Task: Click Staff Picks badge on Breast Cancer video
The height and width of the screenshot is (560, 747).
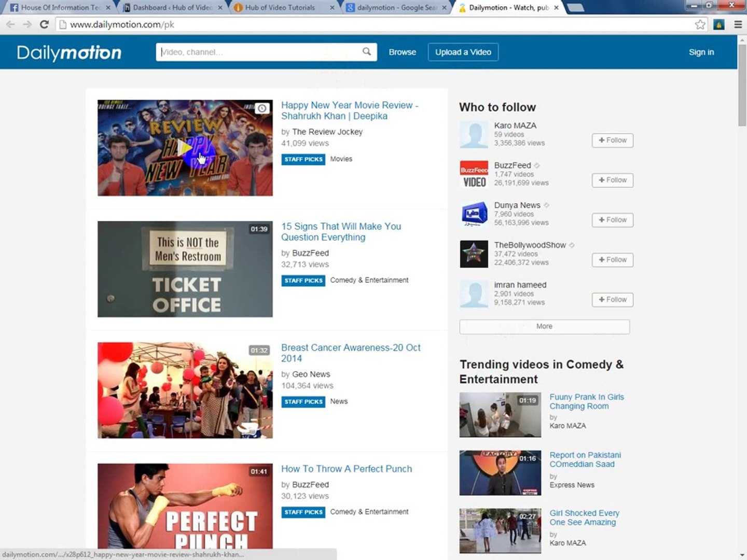Action: coord(303,402)
